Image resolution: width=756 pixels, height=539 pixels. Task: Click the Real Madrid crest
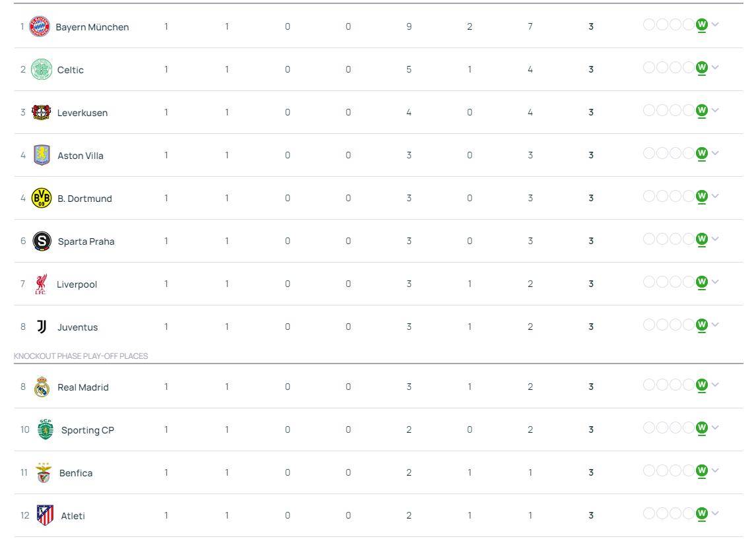[x=42, y=387]
